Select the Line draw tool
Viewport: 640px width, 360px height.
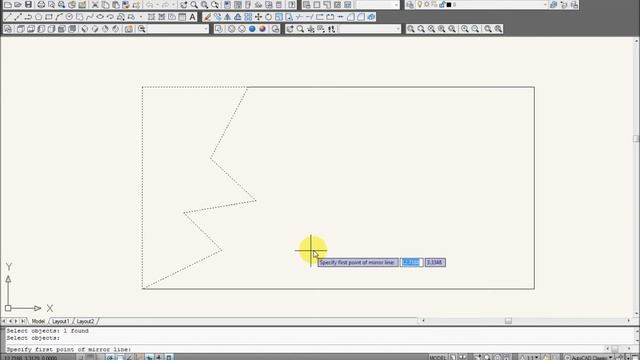tap(8, 17)
